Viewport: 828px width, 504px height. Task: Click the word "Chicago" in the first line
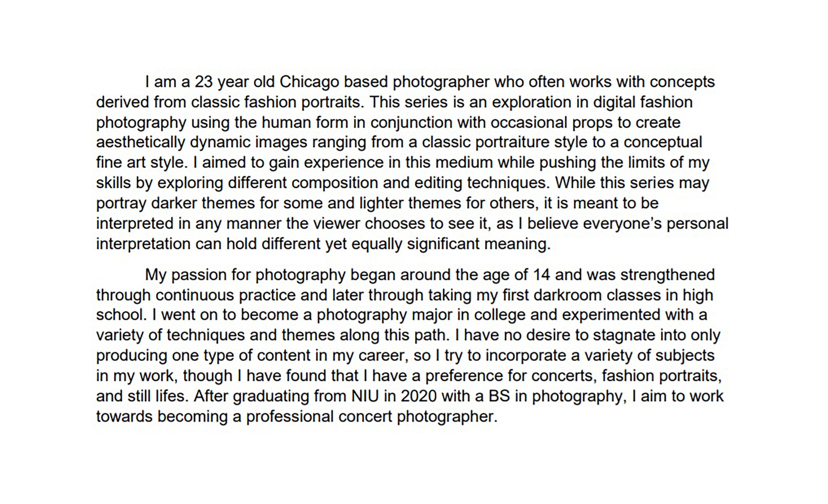tap(309, 82)
